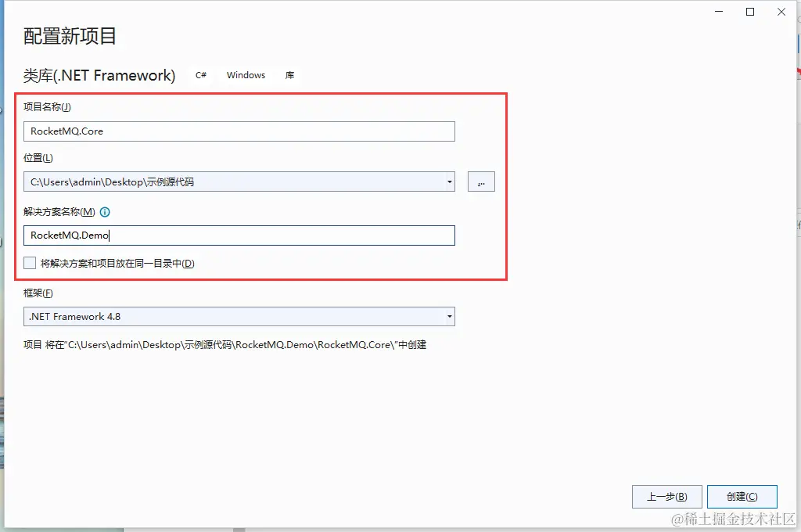Click the C# tag label

coord(201,75)
